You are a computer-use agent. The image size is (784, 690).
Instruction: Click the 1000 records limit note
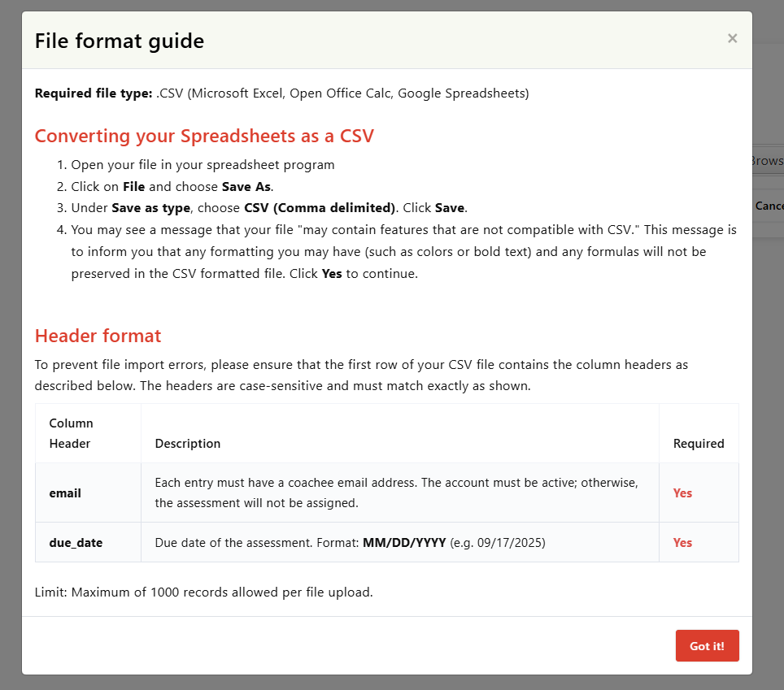[x=203, y=592]
